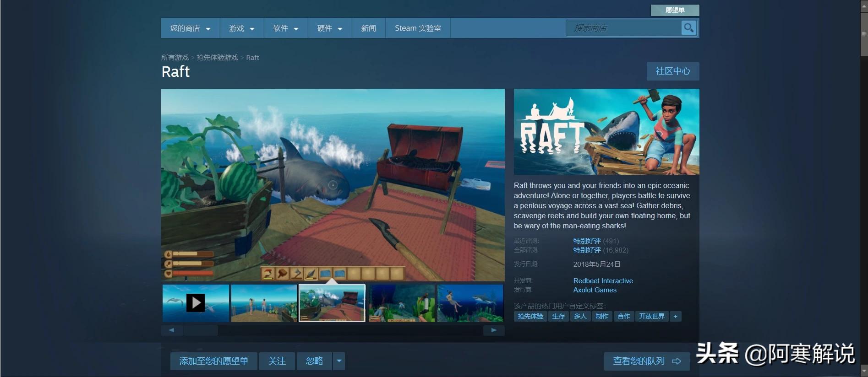Image resolution: width=868 pixels, height=377 pixels.
Task: Click the thumbnail strip scrollbar handle
Action: tap(201, 330)
